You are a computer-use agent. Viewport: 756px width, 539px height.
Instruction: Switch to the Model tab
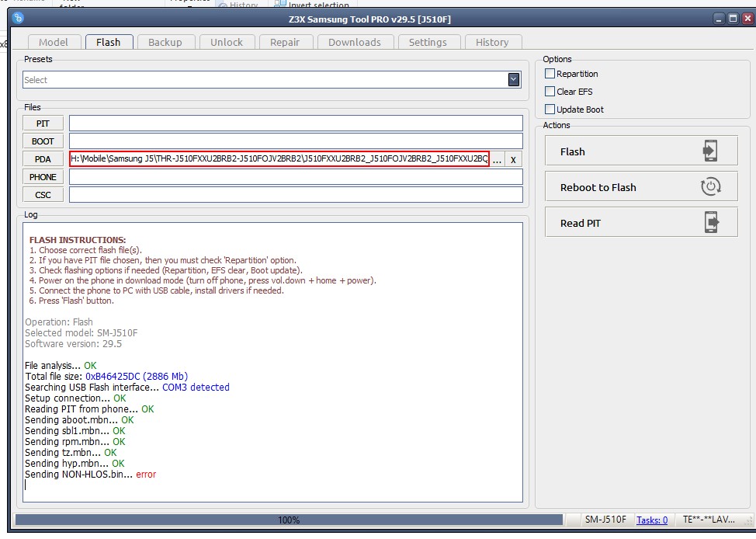pos(54,42)
